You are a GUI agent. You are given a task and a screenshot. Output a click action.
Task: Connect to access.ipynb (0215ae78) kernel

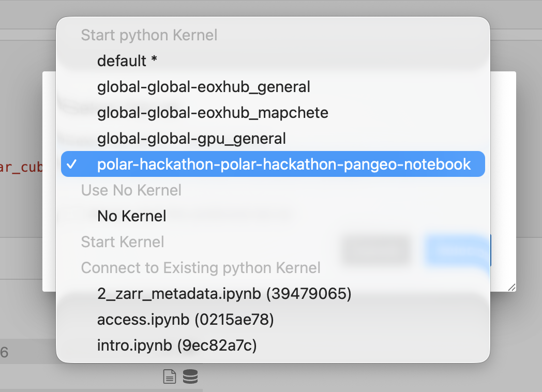pos(273,320)
